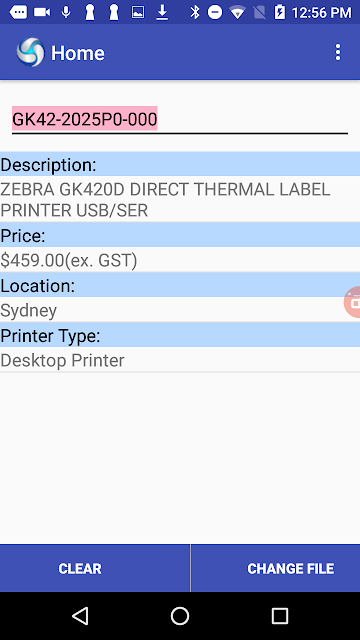Open the three-dot overflow menu
Viewport: 360px width, 640px height.
coord(338,53)
